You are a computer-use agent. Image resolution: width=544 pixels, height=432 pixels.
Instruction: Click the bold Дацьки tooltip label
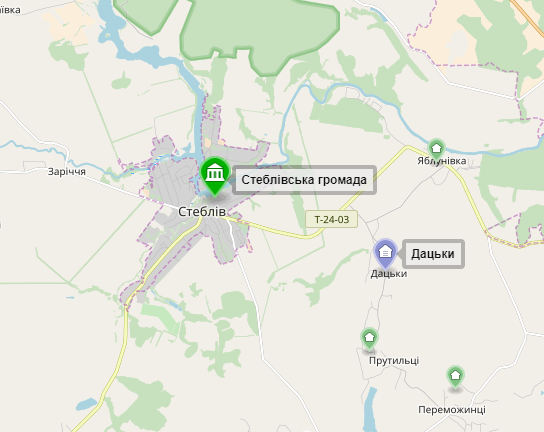[x=433, y=254]
